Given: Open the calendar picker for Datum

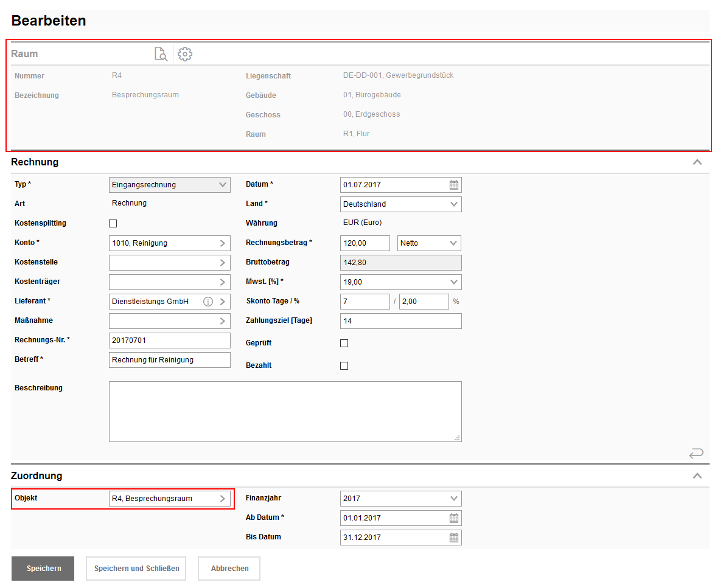Looking at the screenshot, I should pos(453,185).
